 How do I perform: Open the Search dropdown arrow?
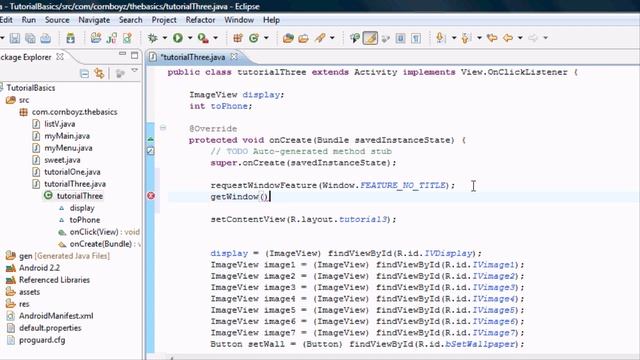(332, 38)
